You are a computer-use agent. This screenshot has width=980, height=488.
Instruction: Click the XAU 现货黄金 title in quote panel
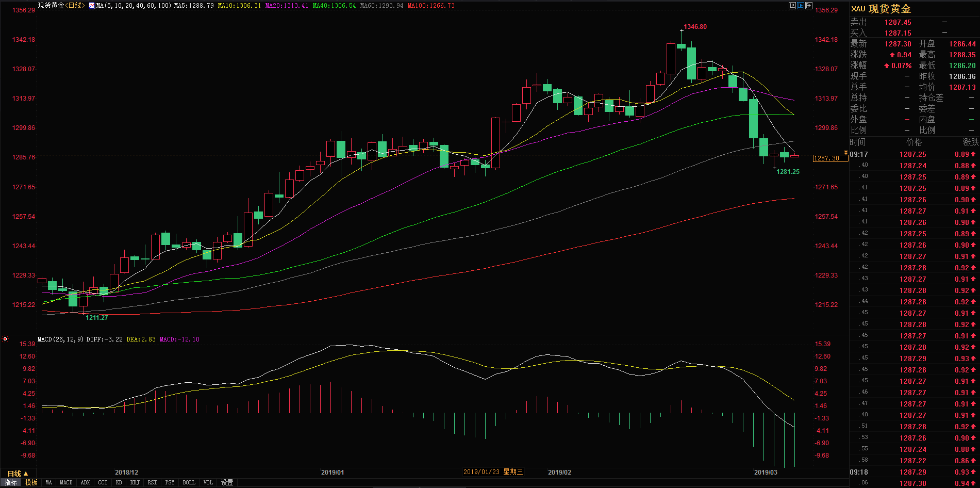tap(881, 9)
